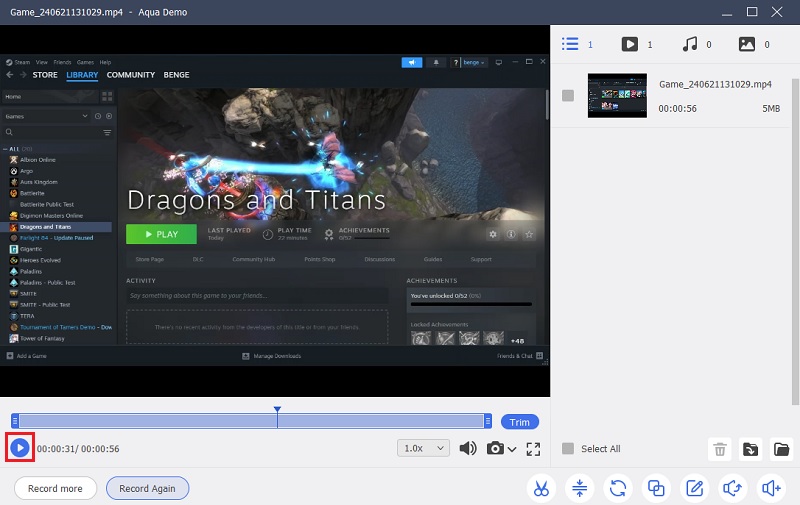
Task: Click the favorite star icon in Steam preview
Action: coord(529,234)
